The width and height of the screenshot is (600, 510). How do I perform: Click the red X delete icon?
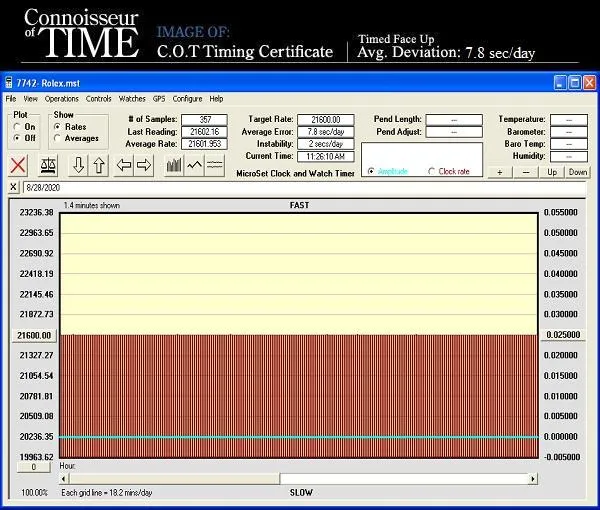tap(18, 165)
